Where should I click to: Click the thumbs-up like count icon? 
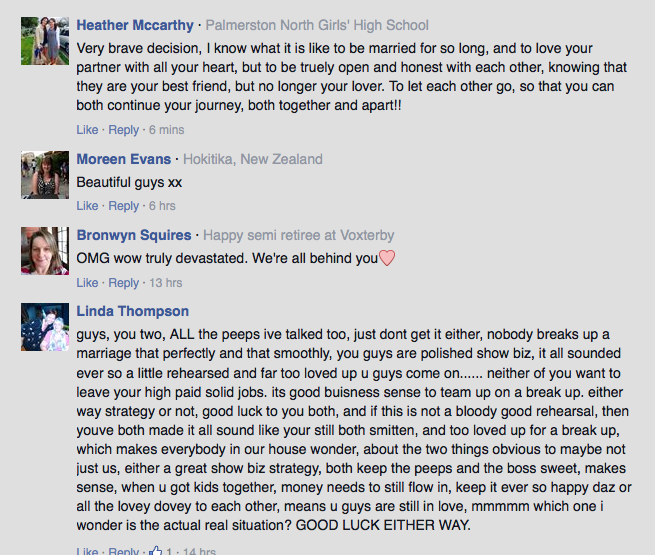tap(156, 550)
